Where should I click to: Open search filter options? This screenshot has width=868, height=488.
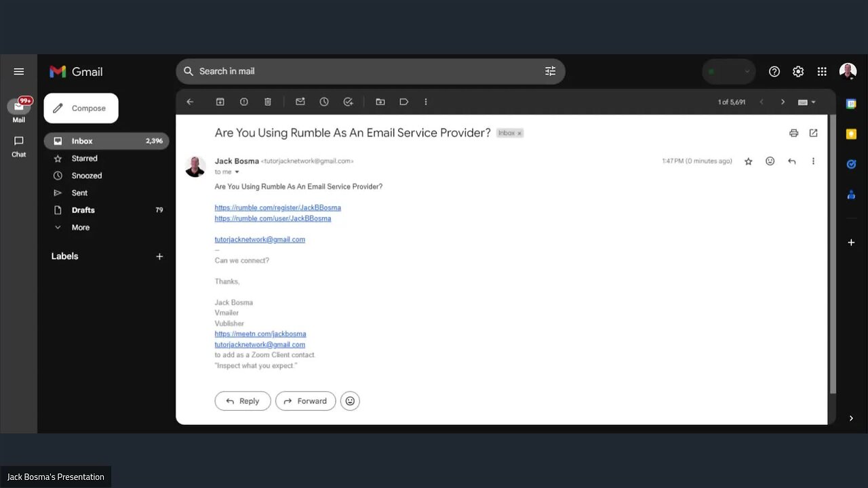(x=550, y=70)
